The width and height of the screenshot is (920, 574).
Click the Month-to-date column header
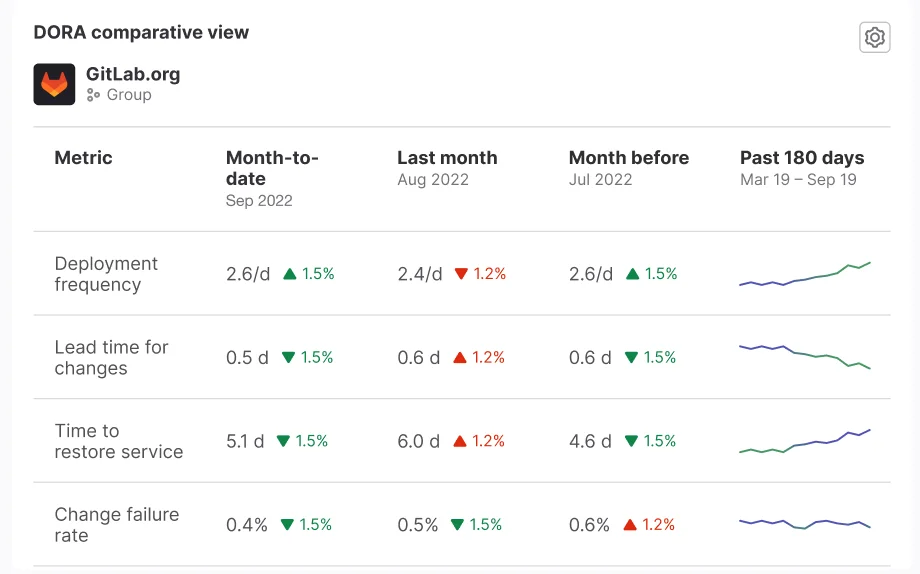[x=272, y=168]
